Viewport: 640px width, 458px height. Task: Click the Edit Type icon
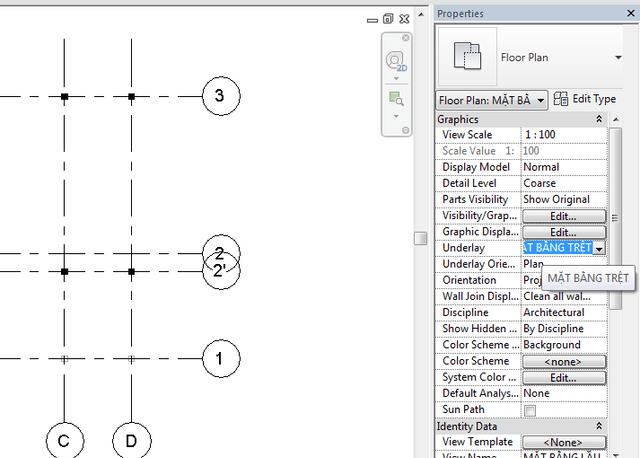click(560, 99)
